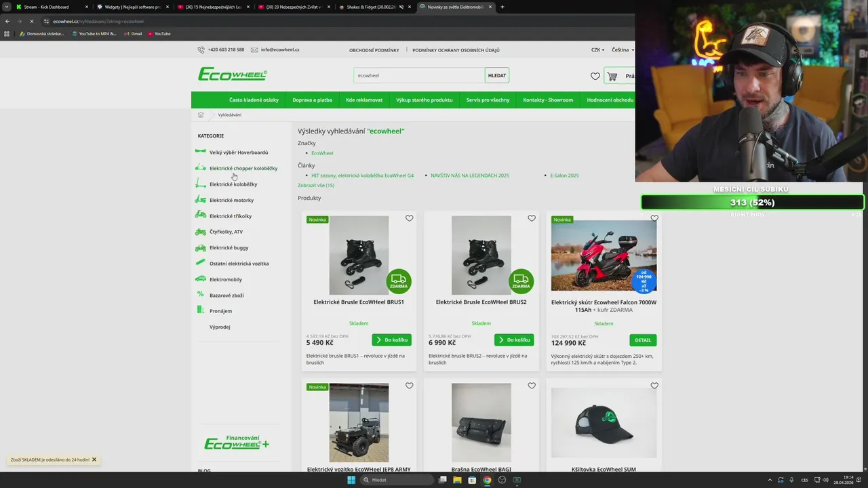This screenshot has width=868, height=488.
Task: Open Task View on the taskbar
Action: click(442, 480)
